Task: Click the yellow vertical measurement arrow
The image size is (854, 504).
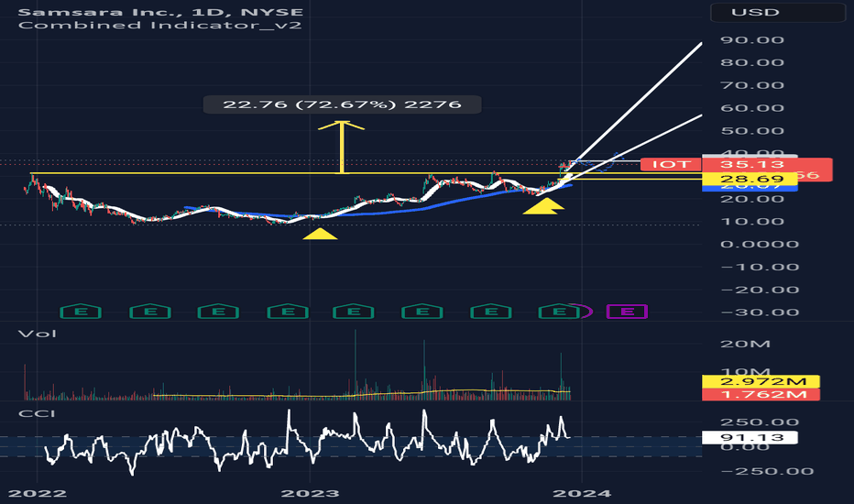Action: 342,148
